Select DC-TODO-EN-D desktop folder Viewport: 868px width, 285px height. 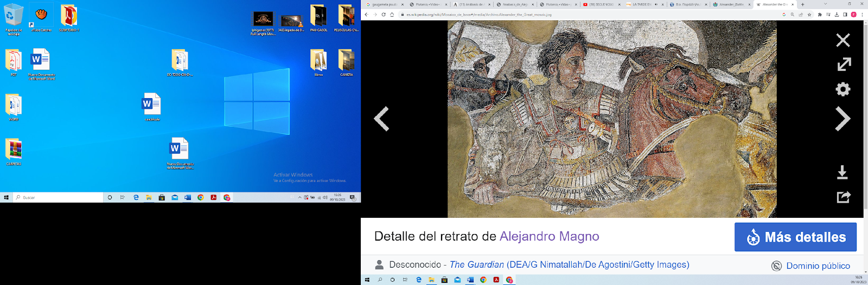pos(180,63)
